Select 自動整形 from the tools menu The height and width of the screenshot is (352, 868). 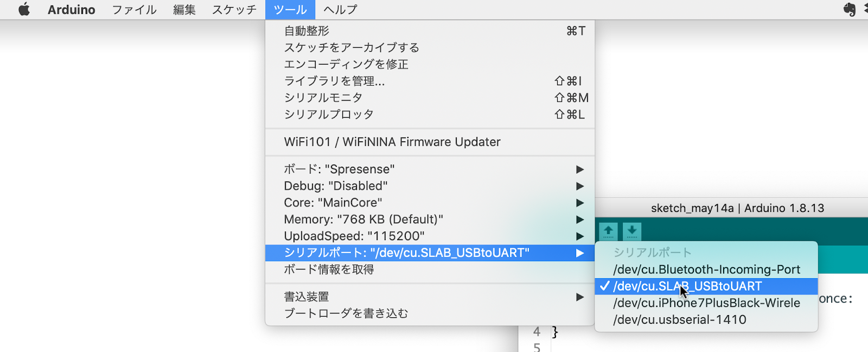(x=430, y=31)
